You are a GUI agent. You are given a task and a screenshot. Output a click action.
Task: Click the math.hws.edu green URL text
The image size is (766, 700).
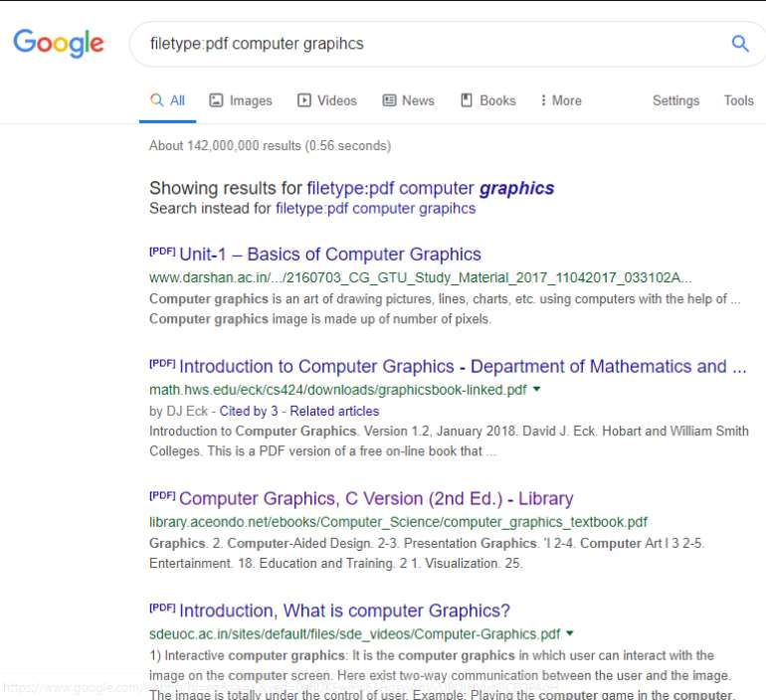coord(338,390)
